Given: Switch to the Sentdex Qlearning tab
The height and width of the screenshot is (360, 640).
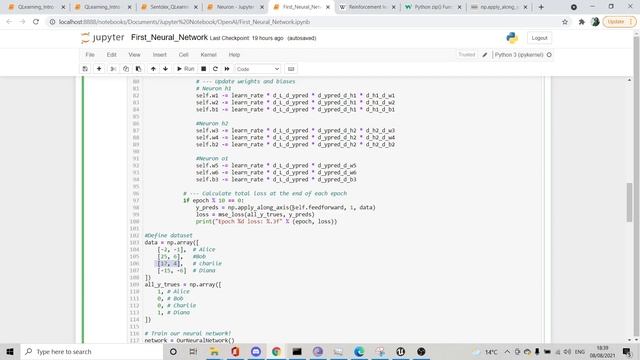Looking at the screenshot, I should [x=169, y=7].
